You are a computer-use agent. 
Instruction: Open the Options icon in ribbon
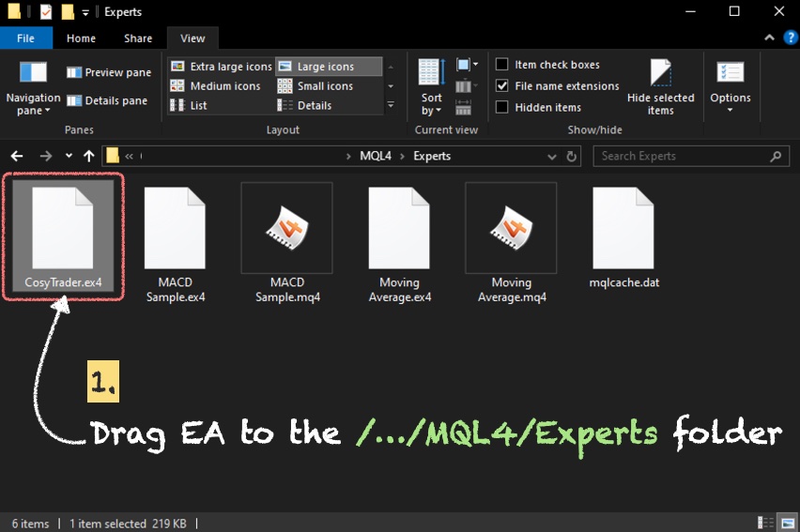tap(730, 74)
